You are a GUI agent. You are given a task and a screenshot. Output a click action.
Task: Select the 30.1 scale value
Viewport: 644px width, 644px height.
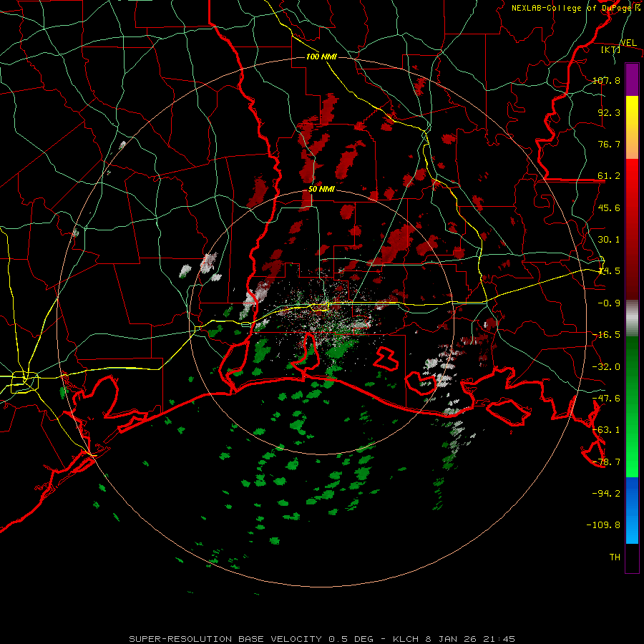pos(609,240)
